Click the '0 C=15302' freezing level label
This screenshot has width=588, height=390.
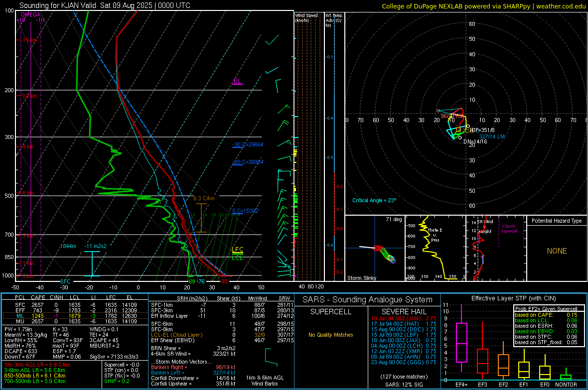pos(246,211)
